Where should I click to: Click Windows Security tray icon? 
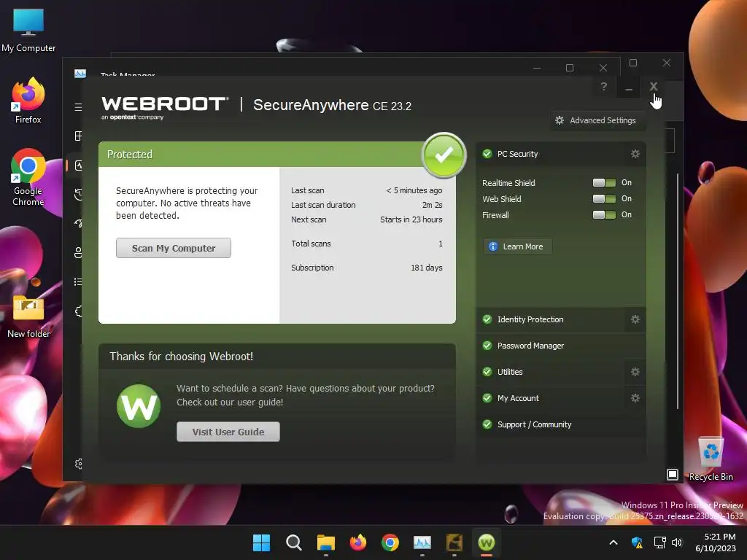click(x=637, y=542)
